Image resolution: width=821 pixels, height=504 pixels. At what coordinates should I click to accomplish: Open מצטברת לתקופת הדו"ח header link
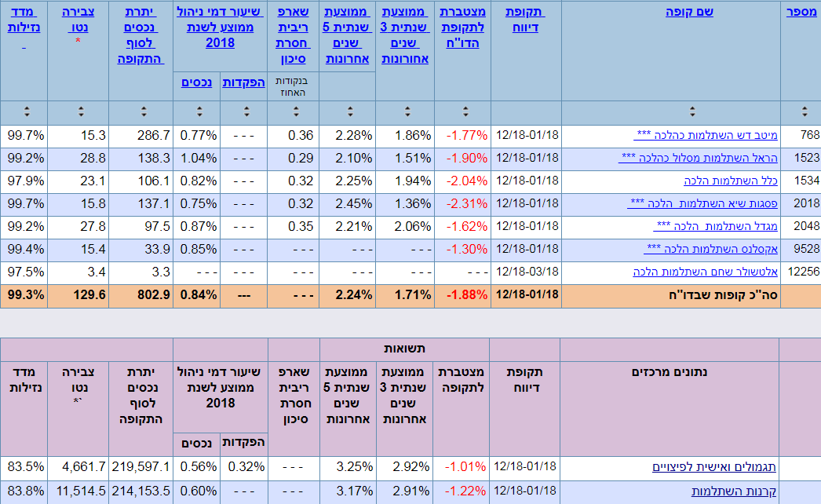coord(462,27)
